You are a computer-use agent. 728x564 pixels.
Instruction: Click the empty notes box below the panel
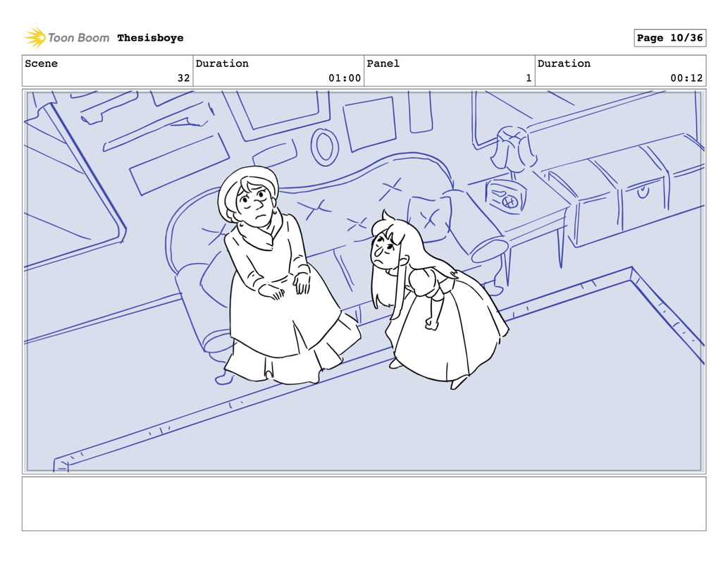pos(364,503)
